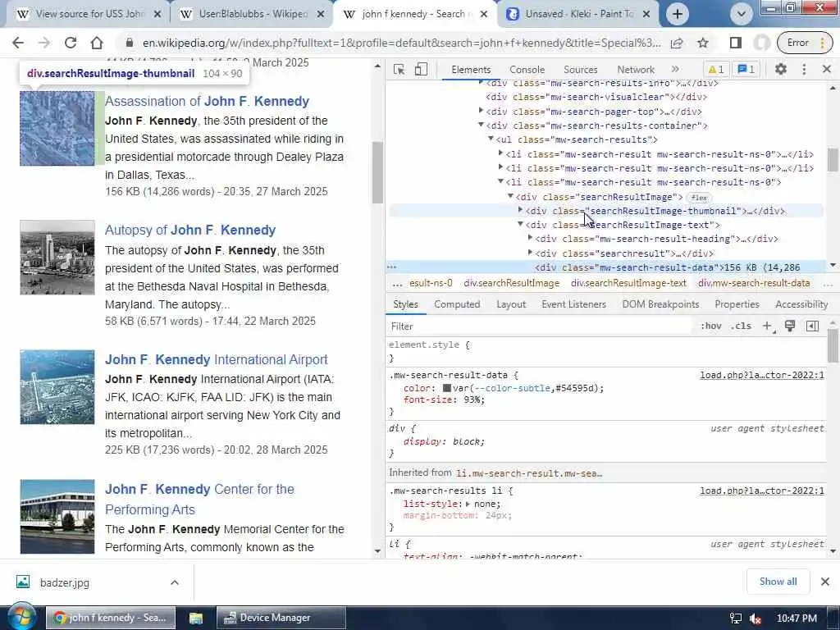Open DevTools three-dot customize menu
840x630 pixels.
(x=804, y=69)
